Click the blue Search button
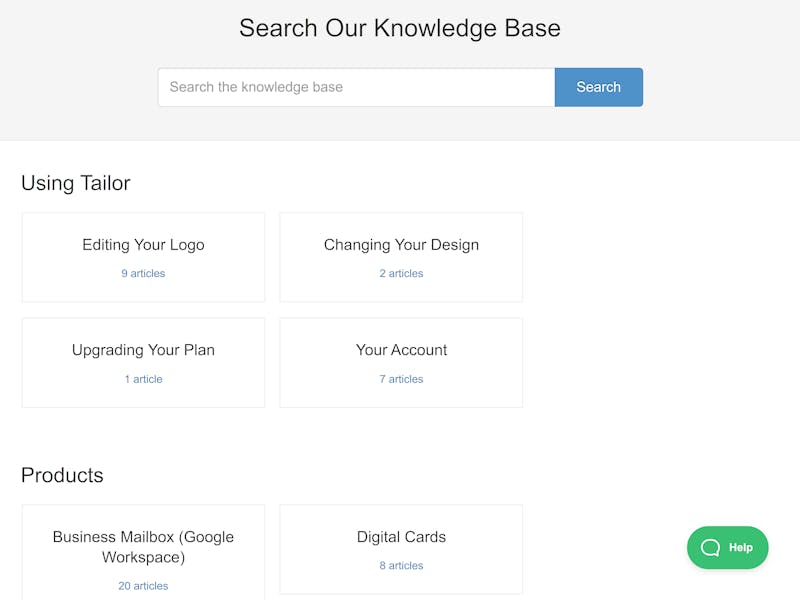This screenshot has height=600, width=800. click(x=598, y=87)
